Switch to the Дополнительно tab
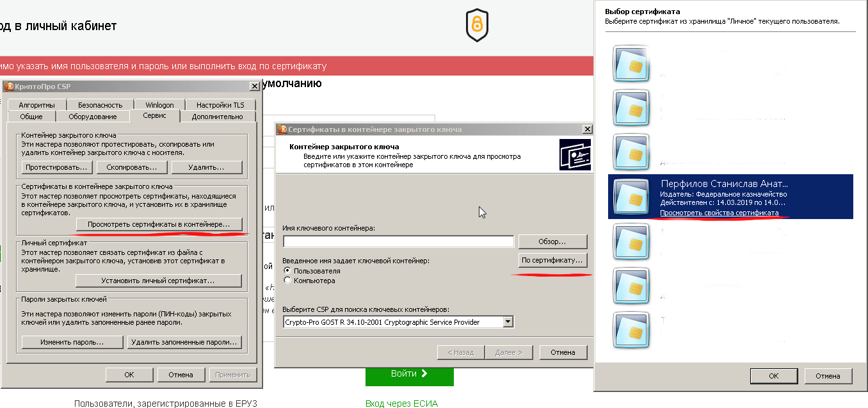 tap(218, 117)
